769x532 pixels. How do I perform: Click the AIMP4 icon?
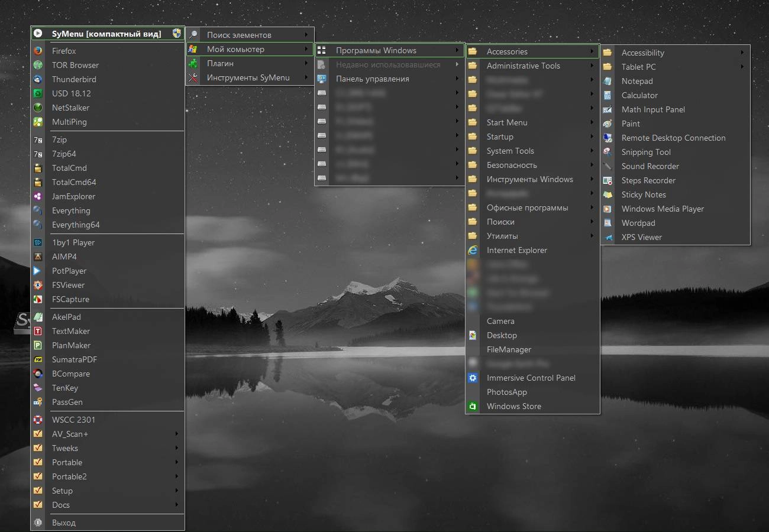(38, 257)
